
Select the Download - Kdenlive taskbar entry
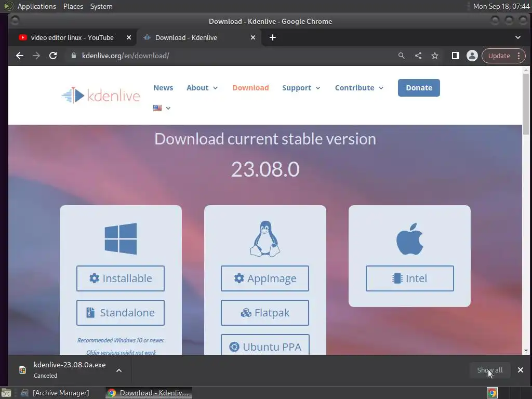[149, 393]
